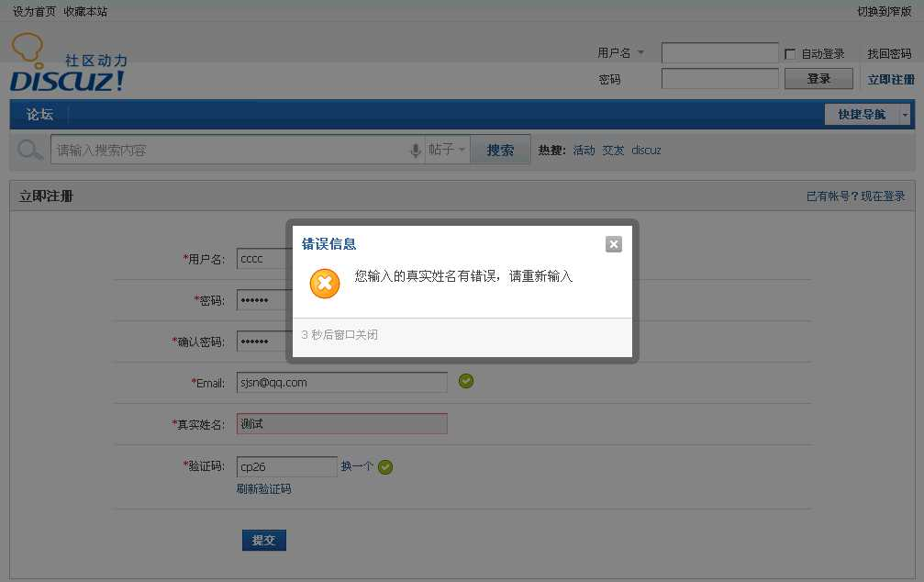Click green checkmark next to captcha field

pos(385,467)
